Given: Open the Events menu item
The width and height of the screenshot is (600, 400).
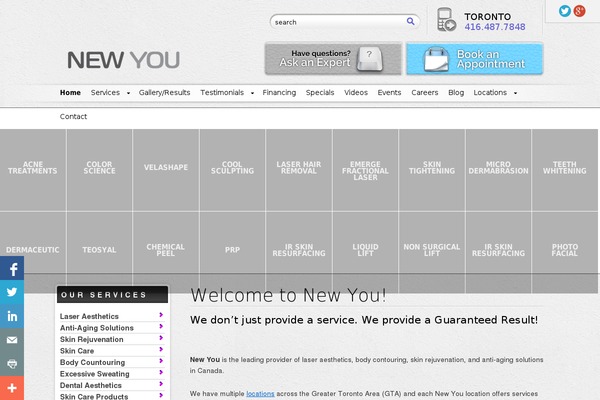Looking at the screenshot, I should pos(389,93).
